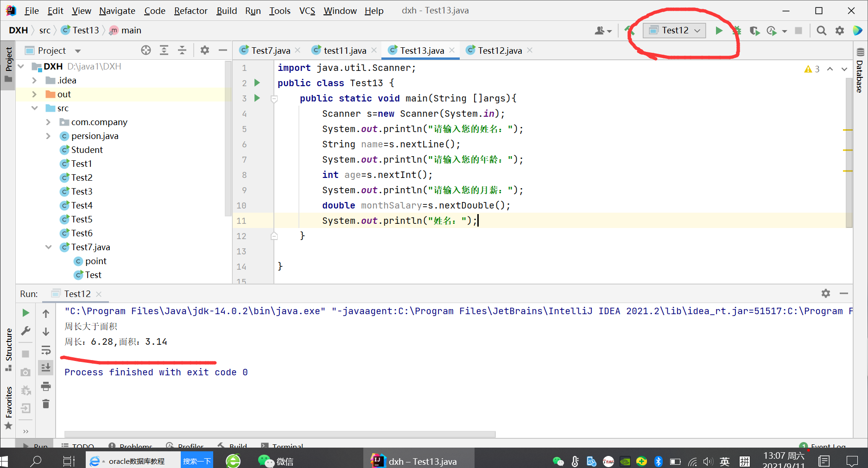Run with Coverage shield icon
The height and width of the screenshot is (468, 868).
(x=754, y=31)
